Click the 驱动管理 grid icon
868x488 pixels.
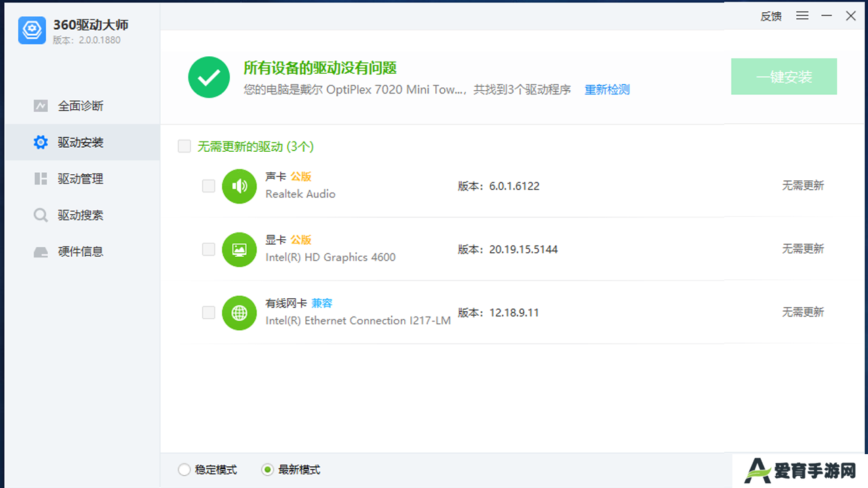[41, 179]
